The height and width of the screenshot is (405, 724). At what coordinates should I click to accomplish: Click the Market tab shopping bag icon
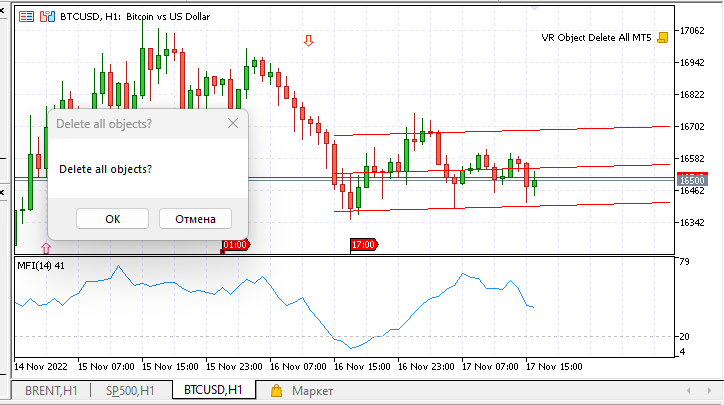coord(274,390)
